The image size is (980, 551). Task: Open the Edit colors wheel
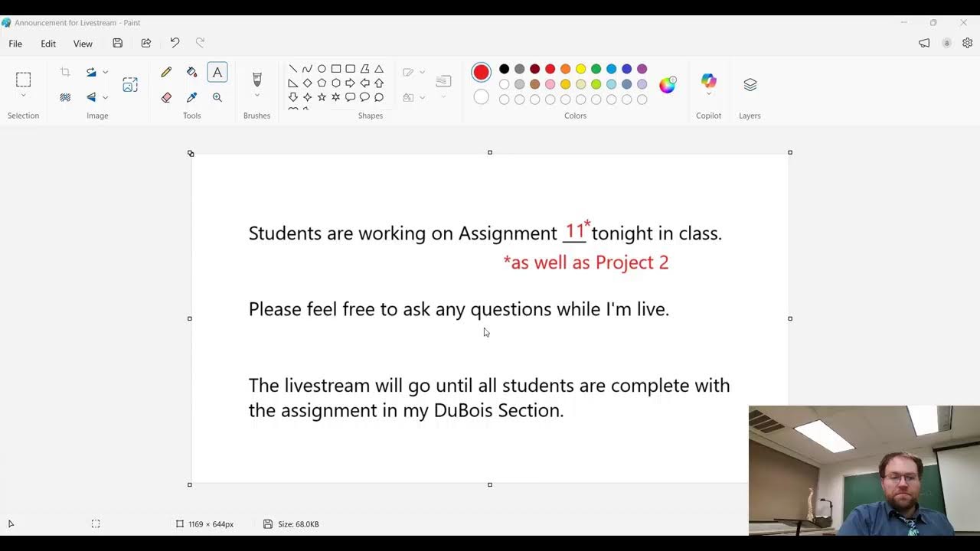(668, 84)
